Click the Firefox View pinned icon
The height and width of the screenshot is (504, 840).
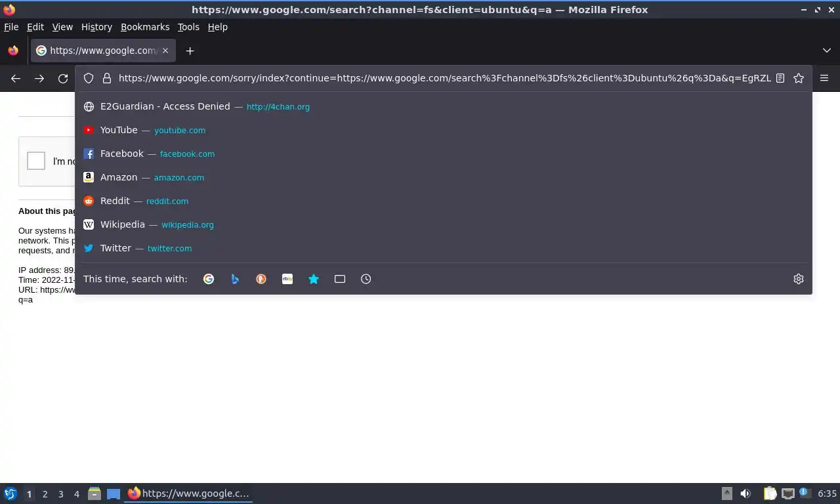pyautogui.click(x=13, y=51)
